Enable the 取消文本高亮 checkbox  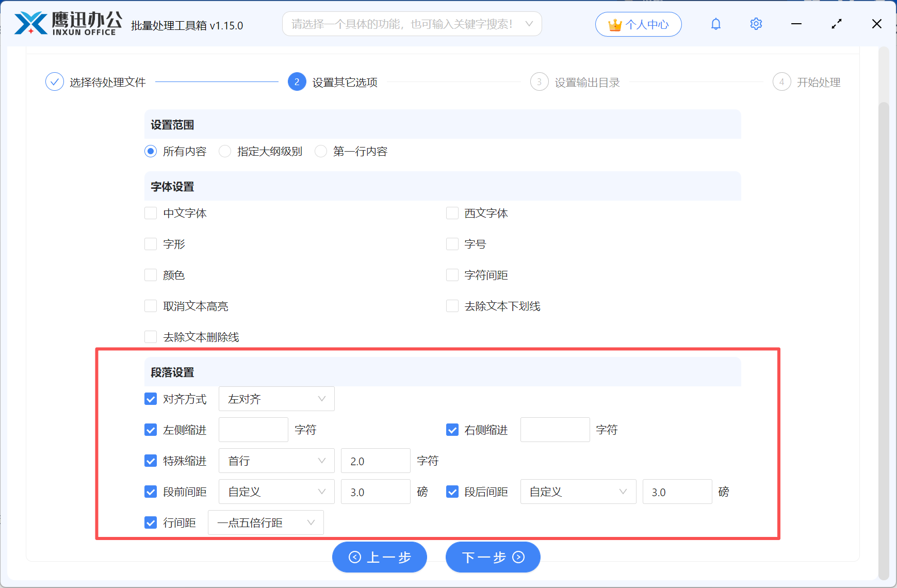point(151,306)
